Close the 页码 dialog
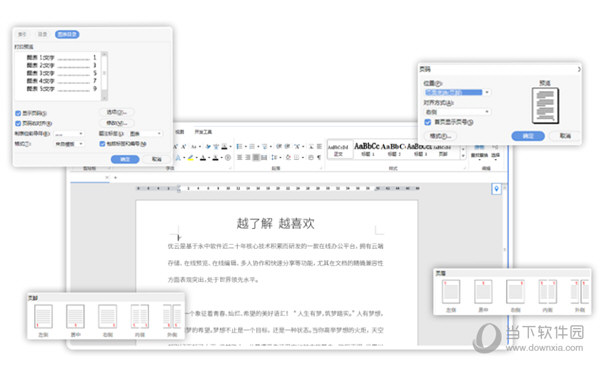600x368 pixels. point(579,69)
